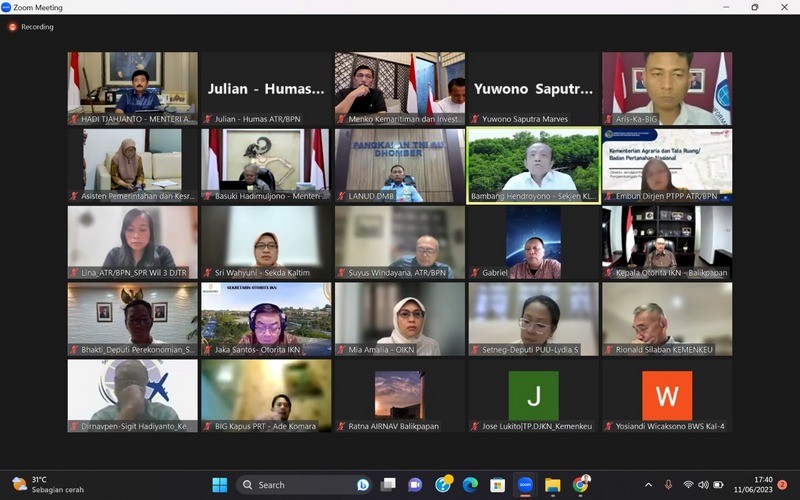
Task: Open the Windows Start menu
Action: pos(219,485)
